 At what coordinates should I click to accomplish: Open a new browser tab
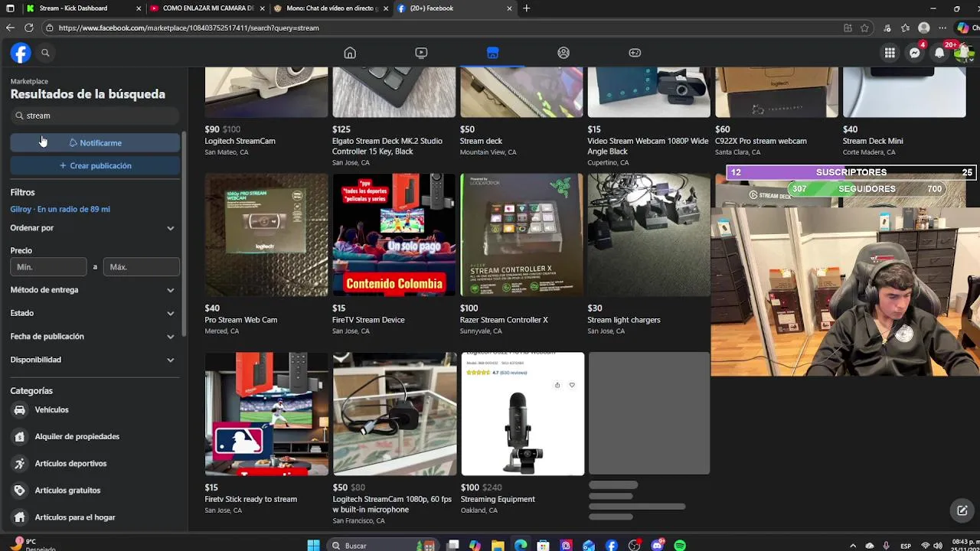527,8
